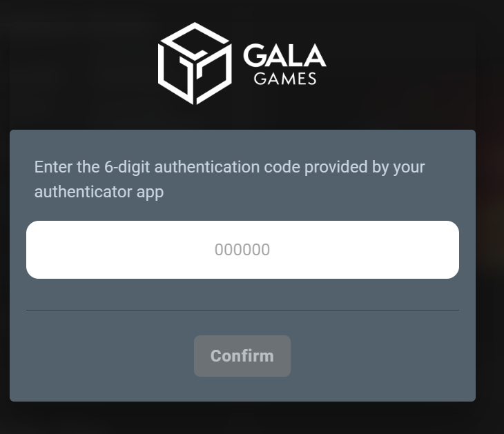Click the GAMES text beneath the GALA wordmark

(285, 79)
